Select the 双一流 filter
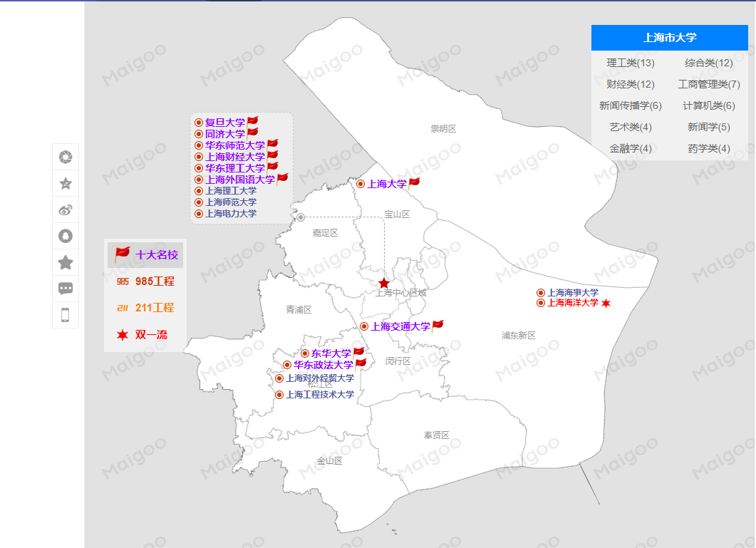The image size is (756, 548). click(x=145, y=335)
